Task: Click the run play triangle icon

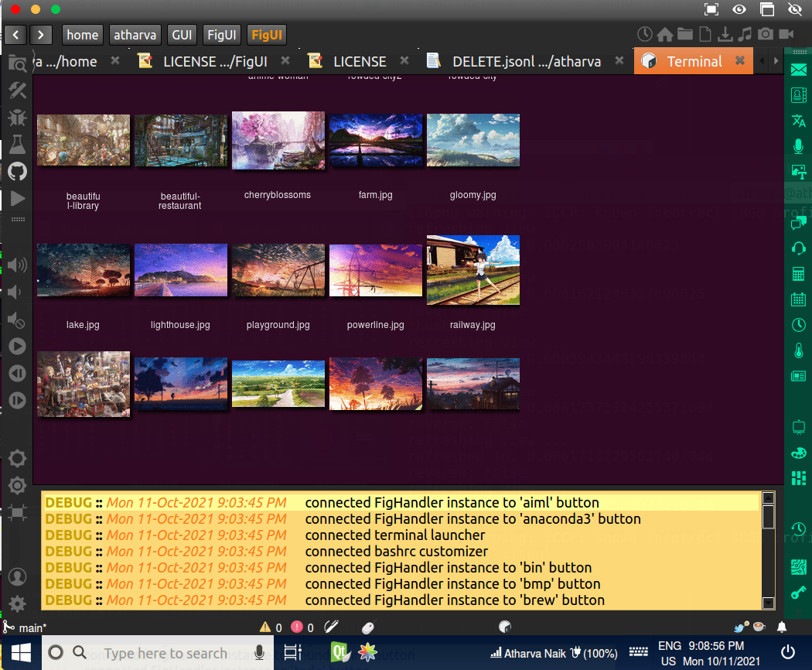Action: (x=17, y=199)
